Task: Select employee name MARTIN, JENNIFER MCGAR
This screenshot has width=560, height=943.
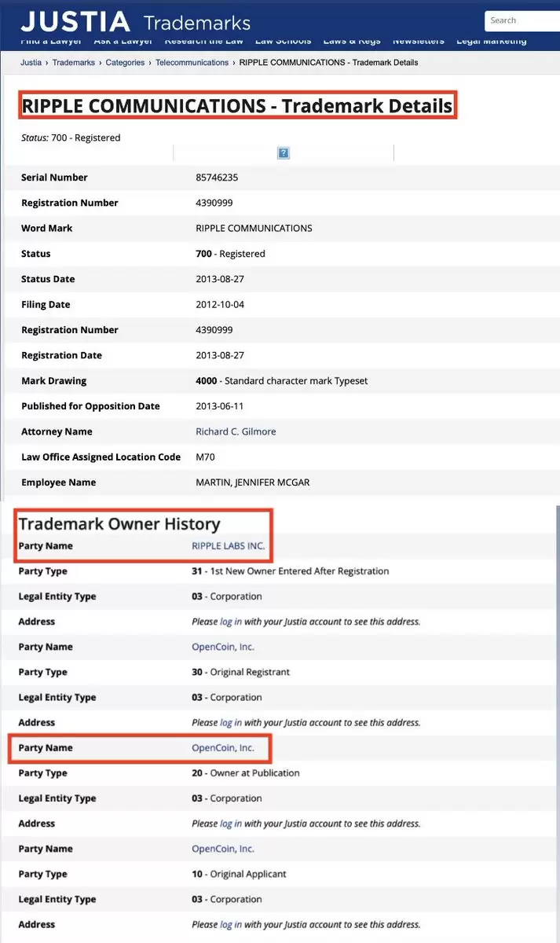Action: tap(252, 483)
